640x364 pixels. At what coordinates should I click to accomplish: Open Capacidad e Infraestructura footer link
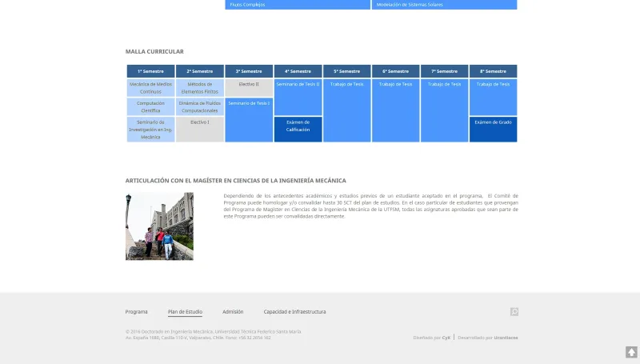(294, 312)
